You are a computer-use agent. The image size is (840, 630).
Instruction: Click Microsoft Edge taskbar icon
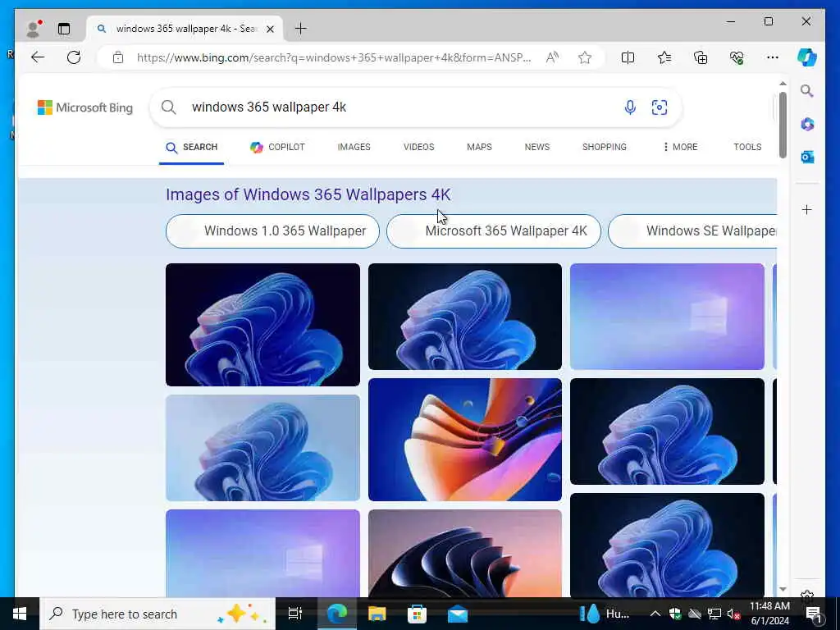337,614
